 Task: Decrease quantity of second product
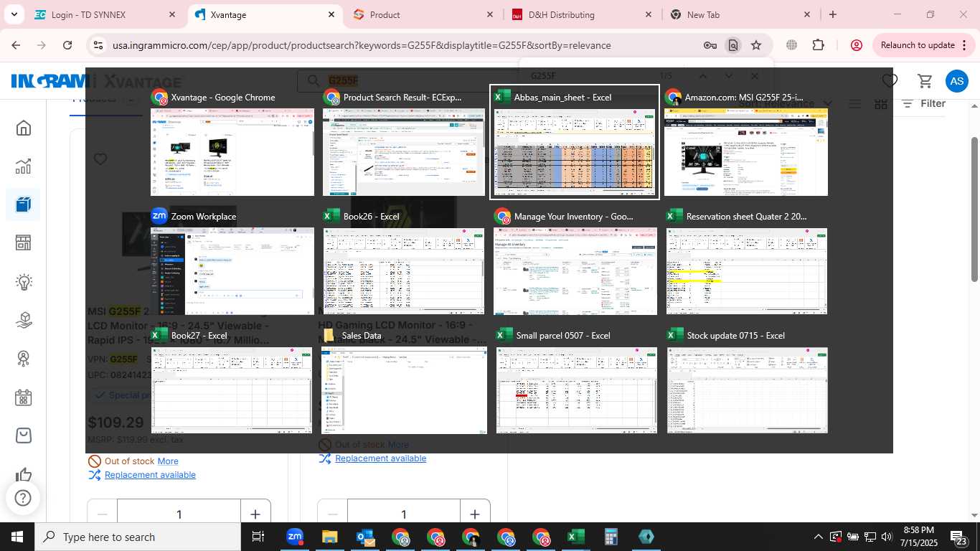click(x=333, y=514)
